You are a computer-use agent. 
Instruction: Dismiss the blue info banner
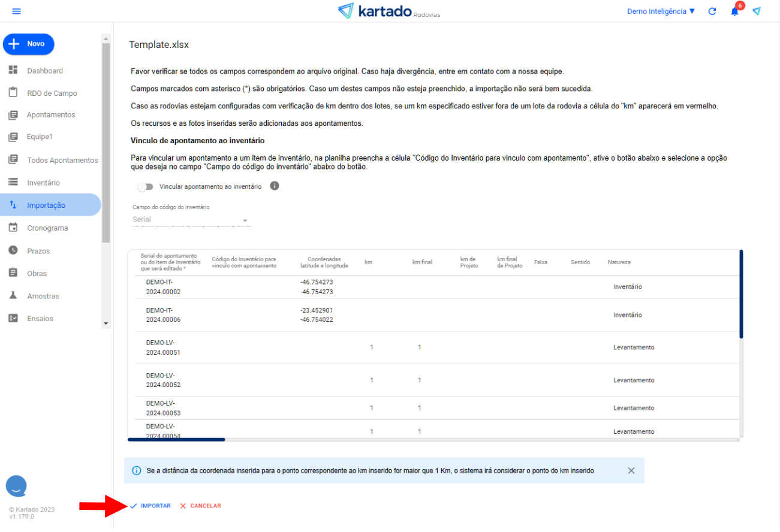pyautogui.click(x=631, y=471)
